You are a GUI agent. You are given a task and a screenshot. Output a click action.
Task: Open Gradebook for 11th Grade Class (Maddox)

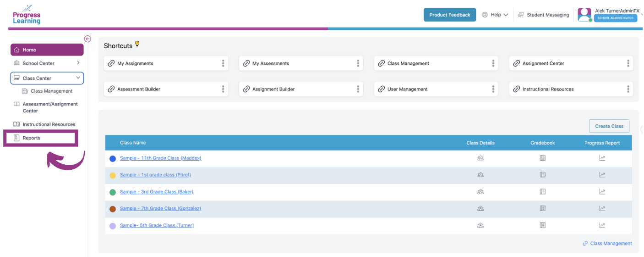tap(543, 158)
